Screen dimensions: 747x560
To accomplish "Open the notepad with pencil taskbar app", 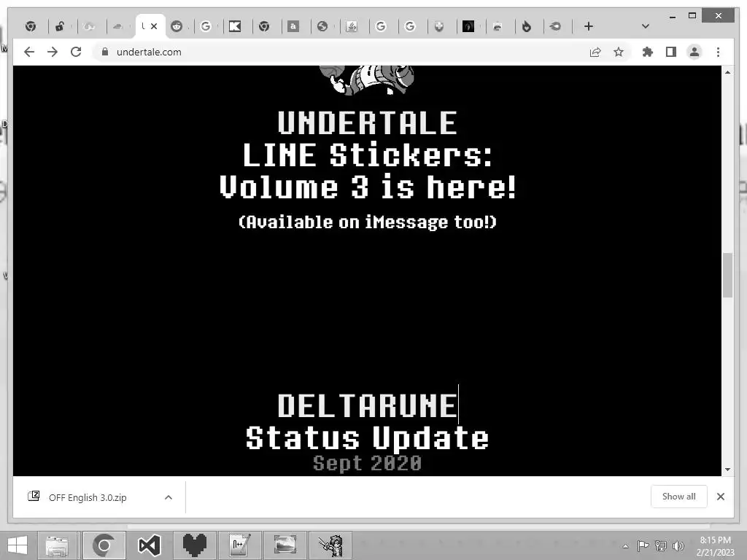I will point(239,545).
